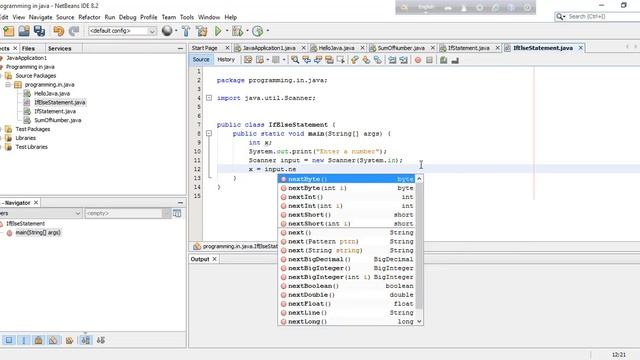This screenshot has height=360, width=640.
Task: Open the Source menu
Action: click(x=65, y=17)
